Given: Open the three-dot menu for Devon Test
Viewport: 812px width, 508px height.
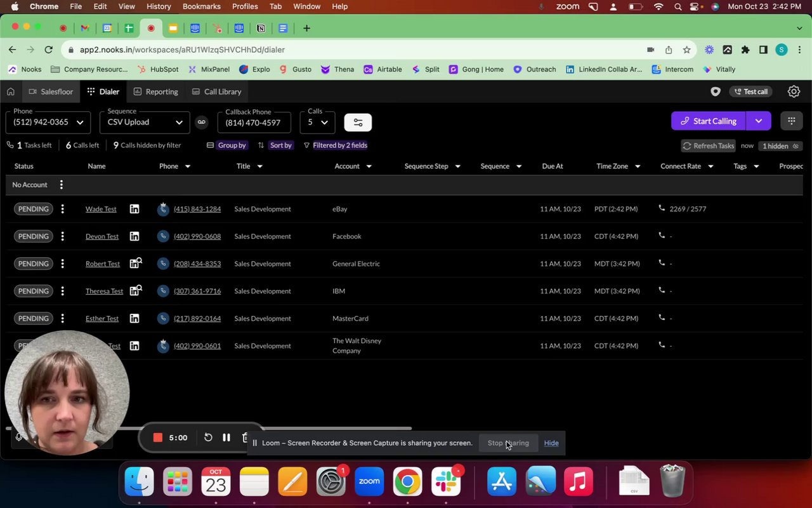Looking at the screenshot, I should pos(62,236).
